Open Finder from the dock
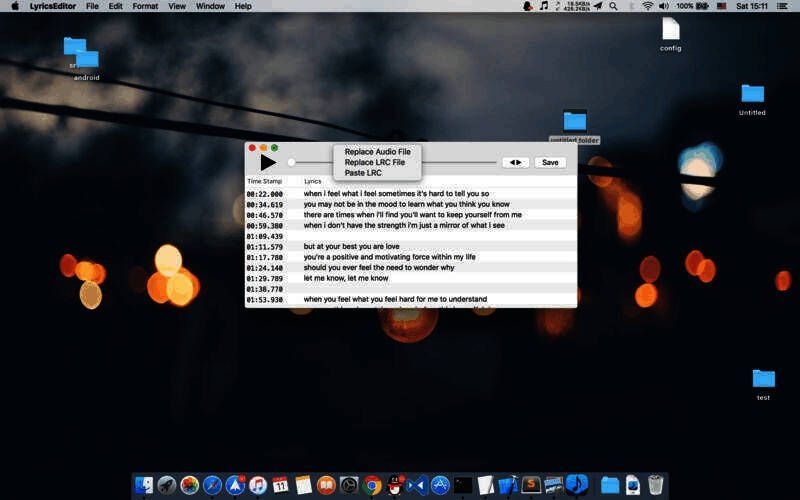 coord(144,485)
